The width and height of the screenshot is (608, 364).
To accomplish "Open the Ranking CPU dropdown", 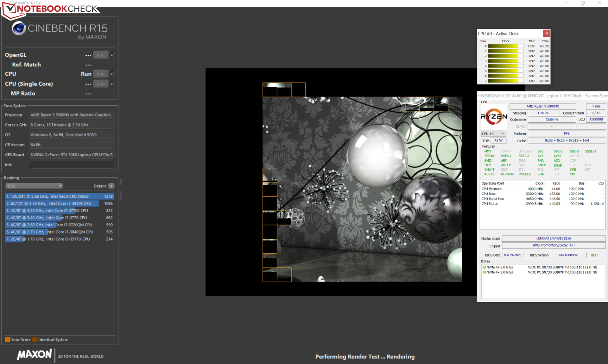I will pos(34,186).
